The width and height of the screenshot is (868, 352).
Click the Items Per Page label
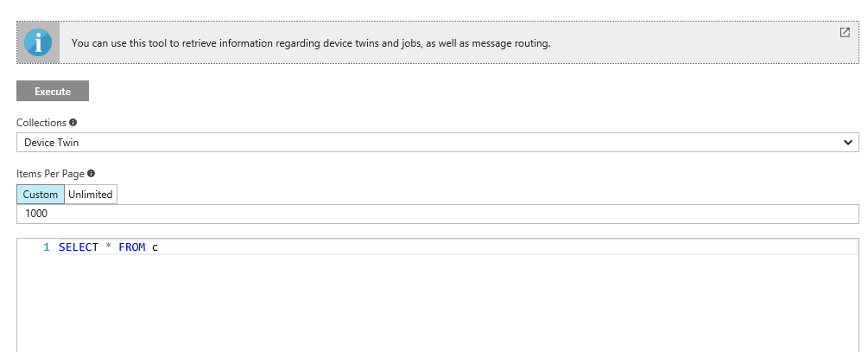click(50, 173)
